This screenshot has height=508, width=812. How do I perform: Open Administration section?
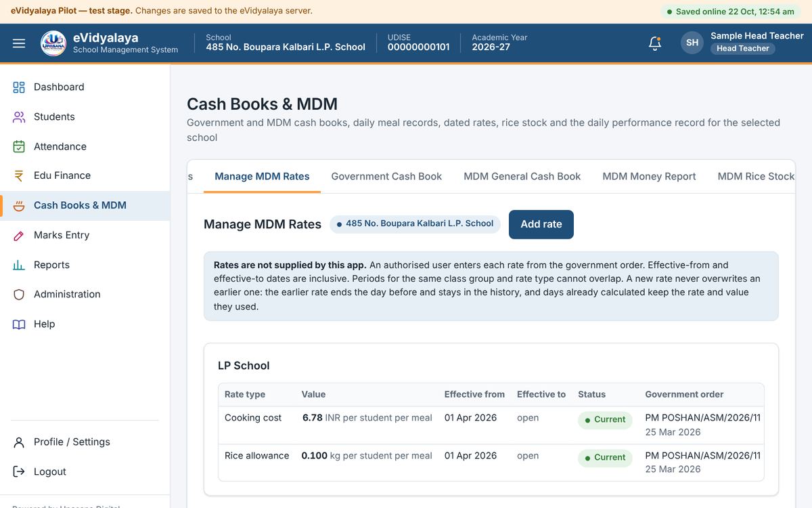(x=85, y=294)
